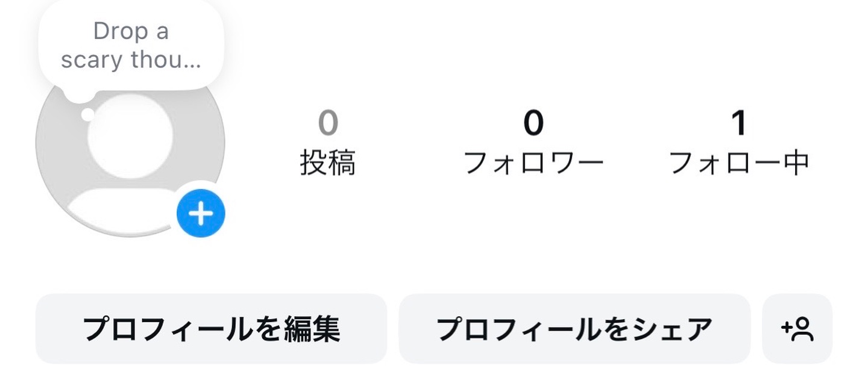
Task: Select the avatar's head circle shape
Action: 130,136
